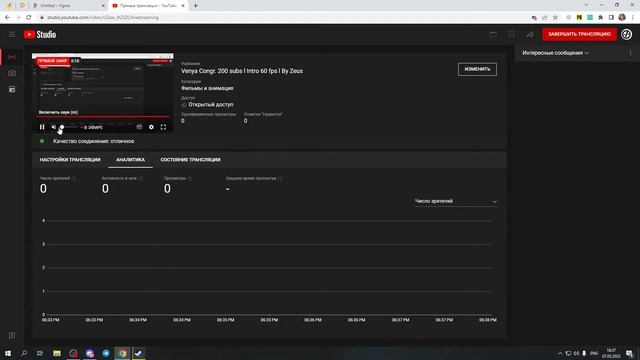The image size is (640, 360).
Task: Open Telegram from the taskbar
Action: click(x=106, y=353)
